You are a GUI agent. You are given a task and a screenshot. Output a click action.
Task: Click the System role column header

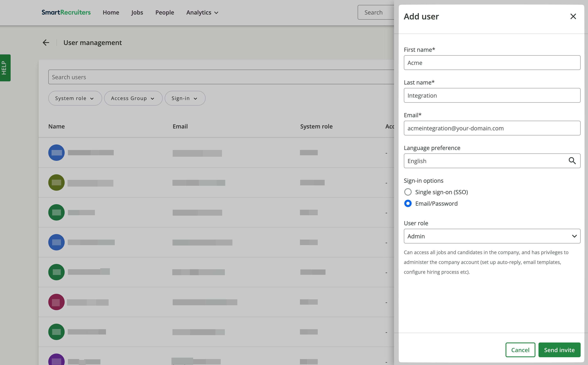pyautogui.click(x=316, y=126)
